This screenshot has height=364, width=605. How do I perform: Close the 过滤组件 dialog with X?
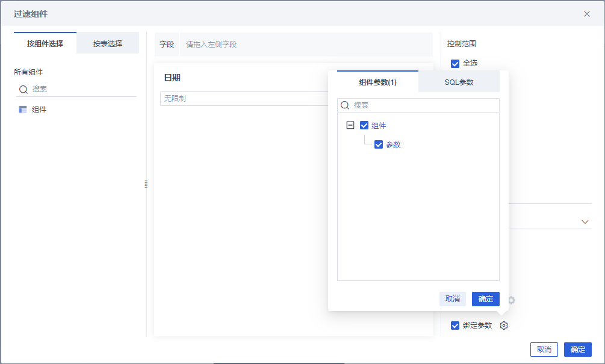click(587, 14)
